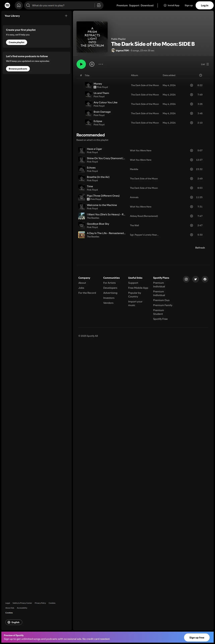
Task: Open footer Premium Duo link
Action: coord(161,300)
